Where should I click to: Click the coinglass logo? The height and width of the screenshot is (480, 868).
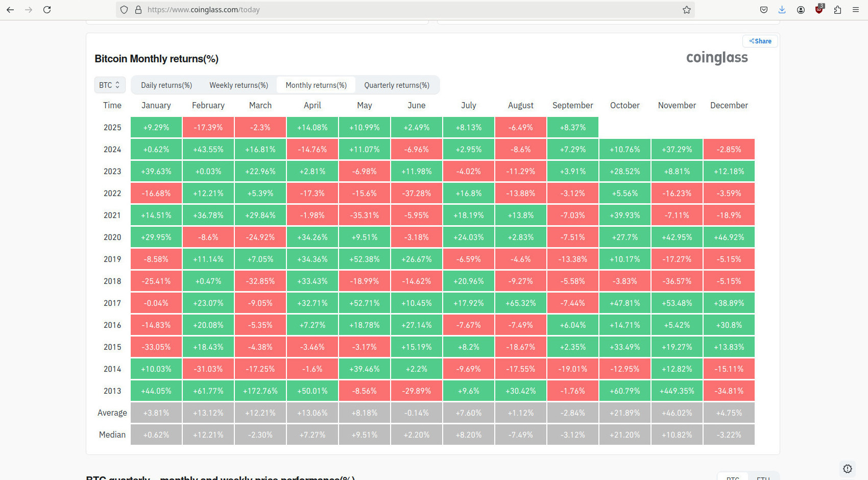coord(717,58)
